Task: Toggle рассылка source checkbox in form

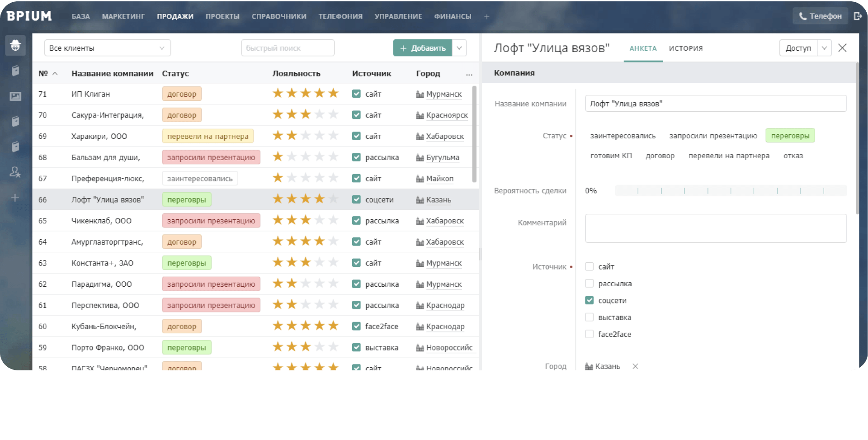Action: 589,284
